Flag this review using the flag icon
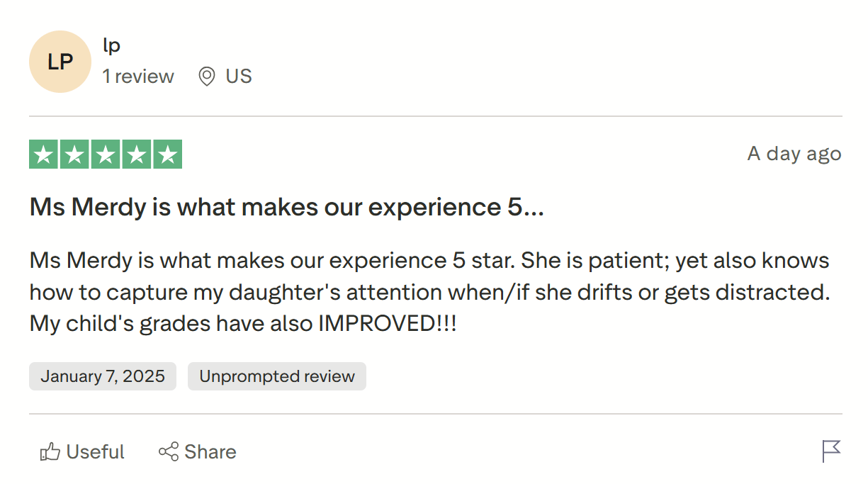Viewport: 868px width, 484px height. click(831, 451)
